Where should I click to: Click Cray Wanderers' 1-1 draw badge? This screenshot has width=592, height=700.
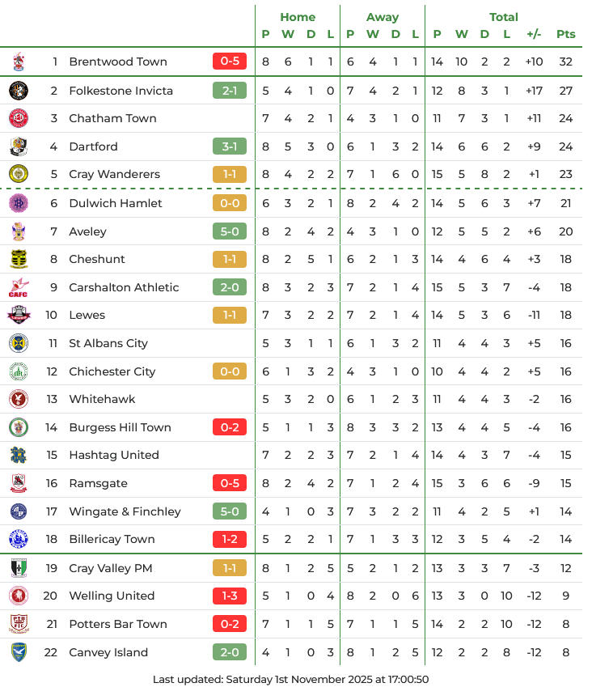coord(230,174)
